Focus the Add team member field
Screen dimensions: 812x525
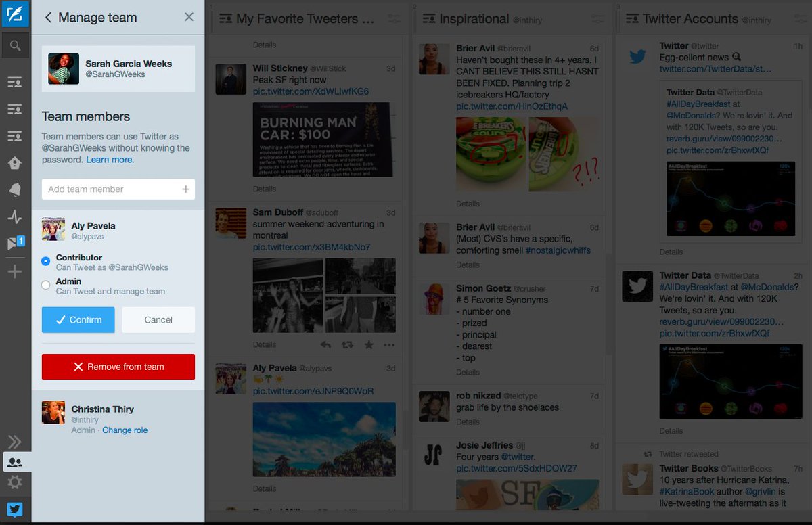coord(118,189)
